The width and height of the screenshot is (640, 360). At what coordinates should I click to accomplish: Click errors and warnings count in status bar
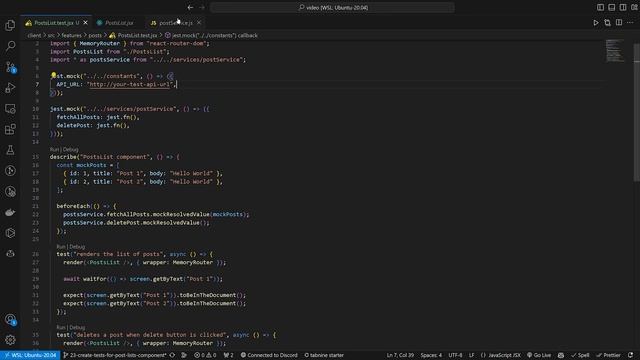pyautogui.click(x=205, y=355)
